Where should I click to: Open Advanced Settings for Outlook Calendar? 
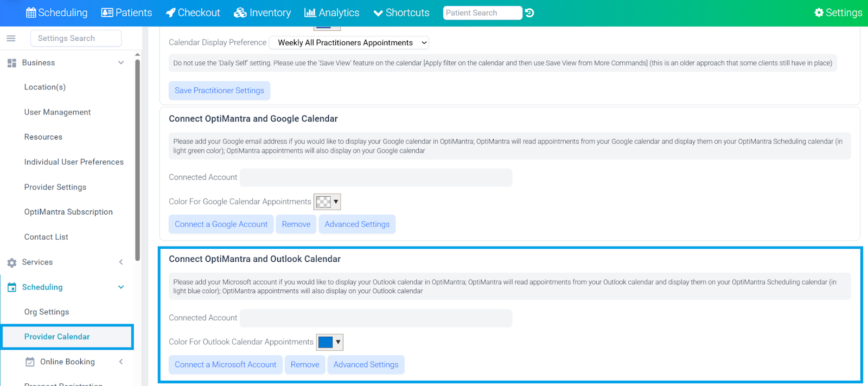click(x=366, y=364)
